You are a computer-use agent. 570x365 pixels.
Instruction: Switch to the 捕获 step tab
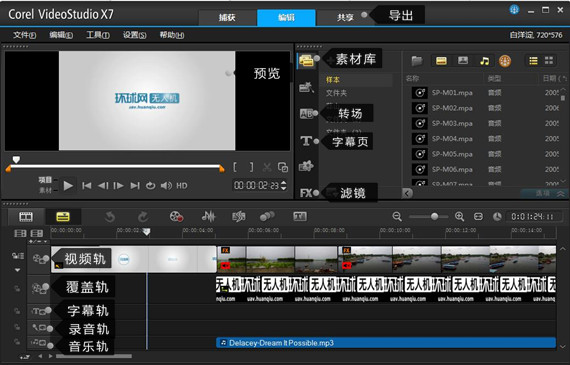point(227,17)
